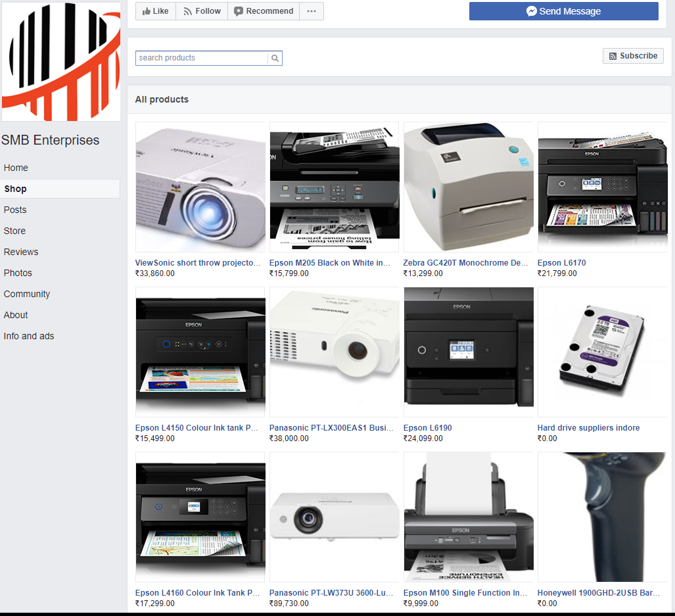
Task: Click the Zebra GC420T Monochrome title
Action: [x=465, y=263]
